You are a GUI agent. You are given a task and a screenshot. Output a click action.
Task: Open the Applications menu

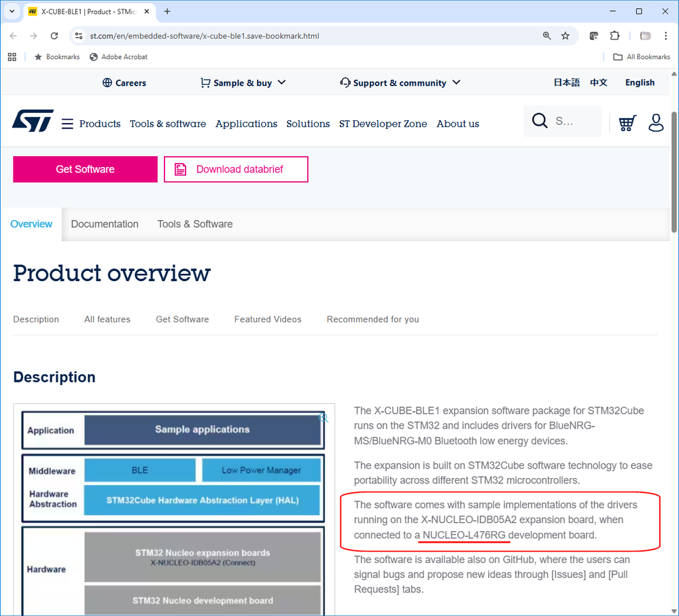point(247,124)
